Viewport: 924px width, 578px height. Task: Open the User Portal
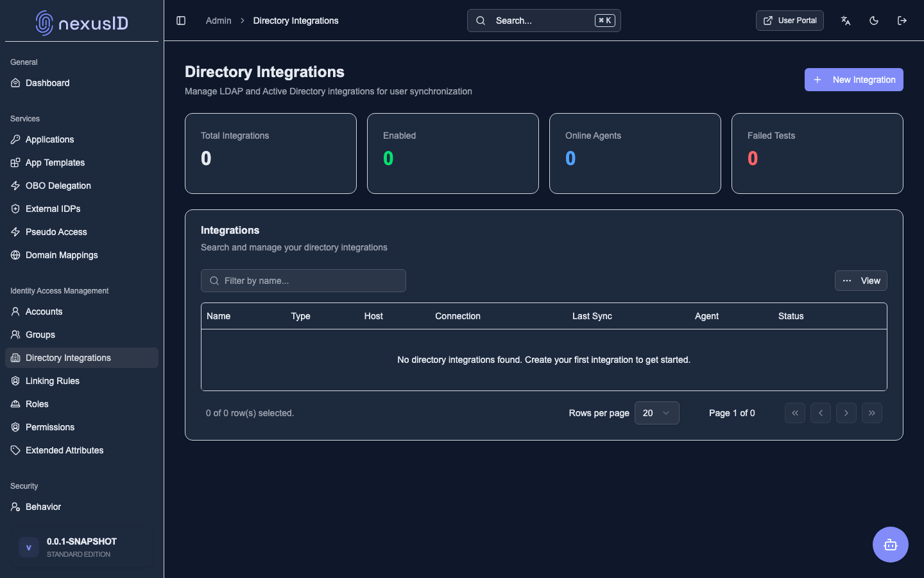(790, 21)
